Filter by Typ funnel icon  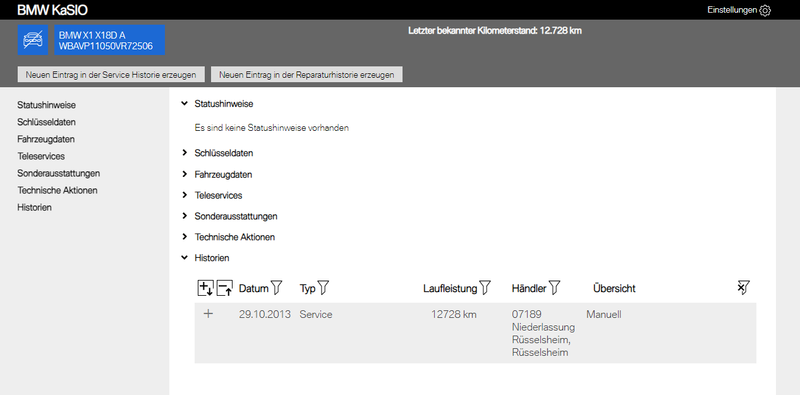pyautogui.click(x=323, y=288)
